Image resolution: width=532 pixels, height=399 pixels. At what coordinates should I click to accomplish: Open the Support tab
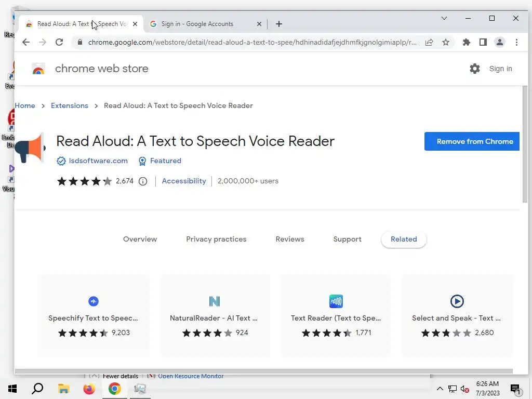click(x=347, y=239)
